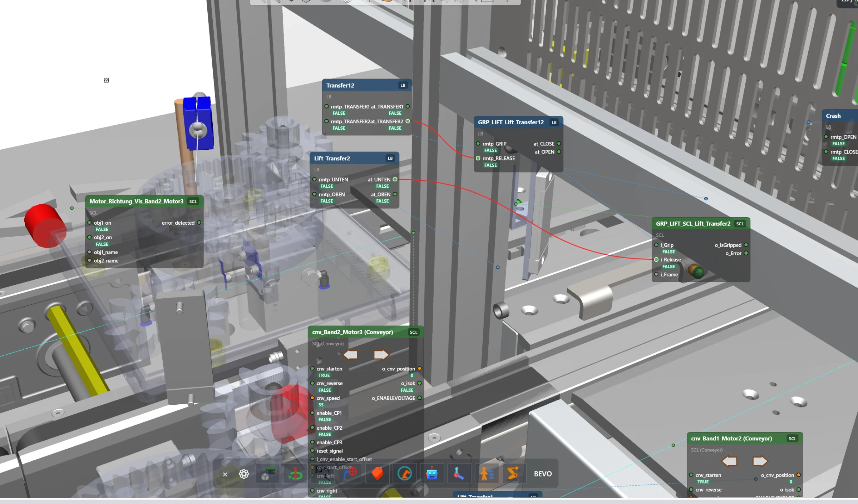Viewport: 858px width, 504px height.
Task: Select the Motor_Richtung_Vis_Band2_Motor3 node title
Action: coord(136,201)
